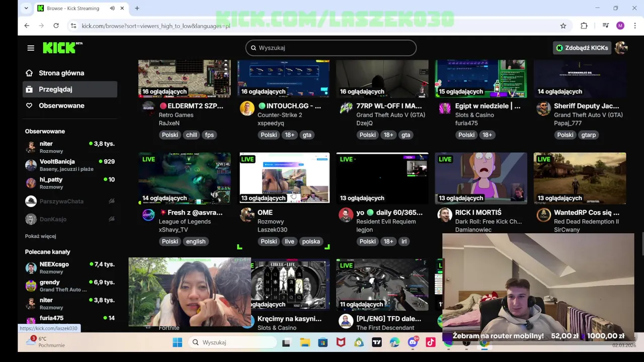Open Obserwowane in sidebar menu
644x362 pixels.
61,106
